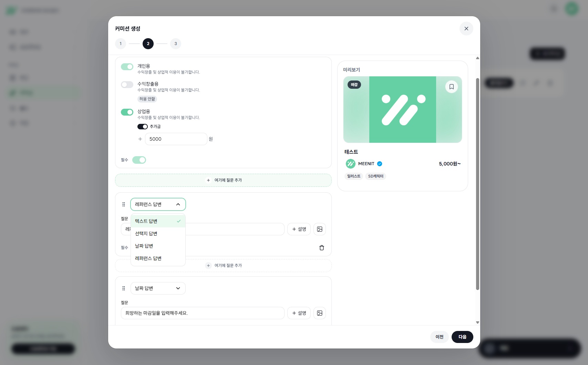Click the trash icon to delete the question
The image size is (588, 365).
tap(321, 248)
